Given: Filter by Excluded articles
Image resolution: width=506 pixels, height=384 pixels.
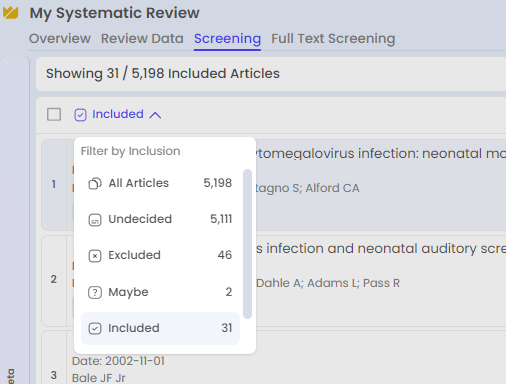Looking at the screenshot, I should [160, 255].
